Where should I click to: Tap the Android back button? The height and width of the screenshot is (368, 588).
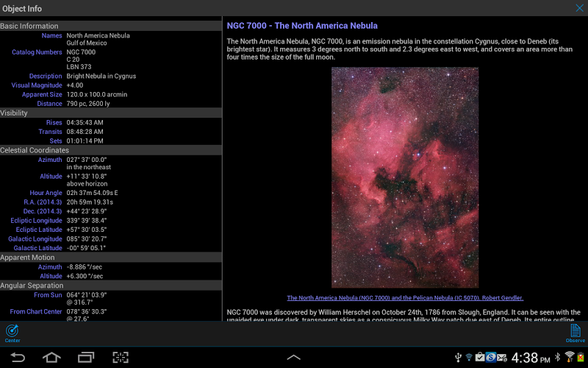point(17,357)
